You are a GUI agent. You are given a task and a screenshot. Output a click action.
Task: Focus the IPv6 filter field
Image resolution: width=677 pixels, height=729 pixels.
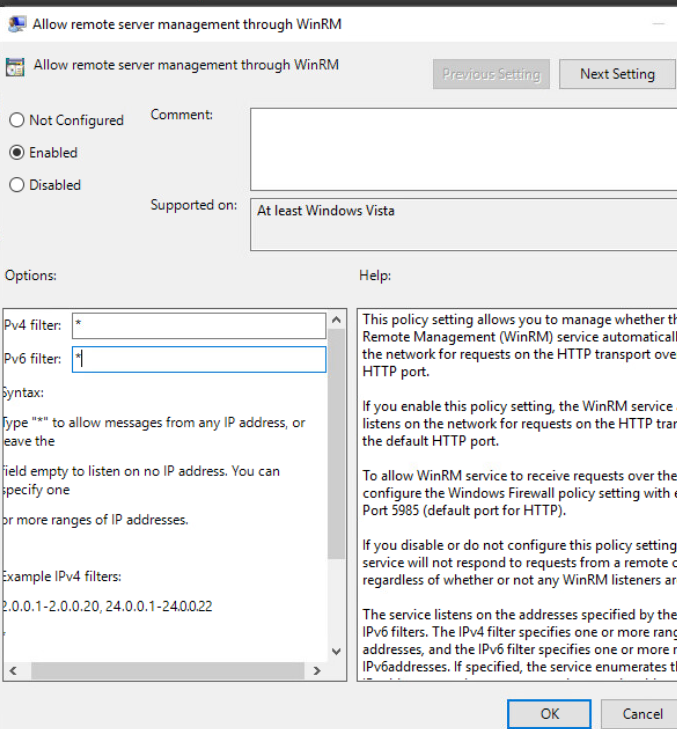[x=198, y=359]
